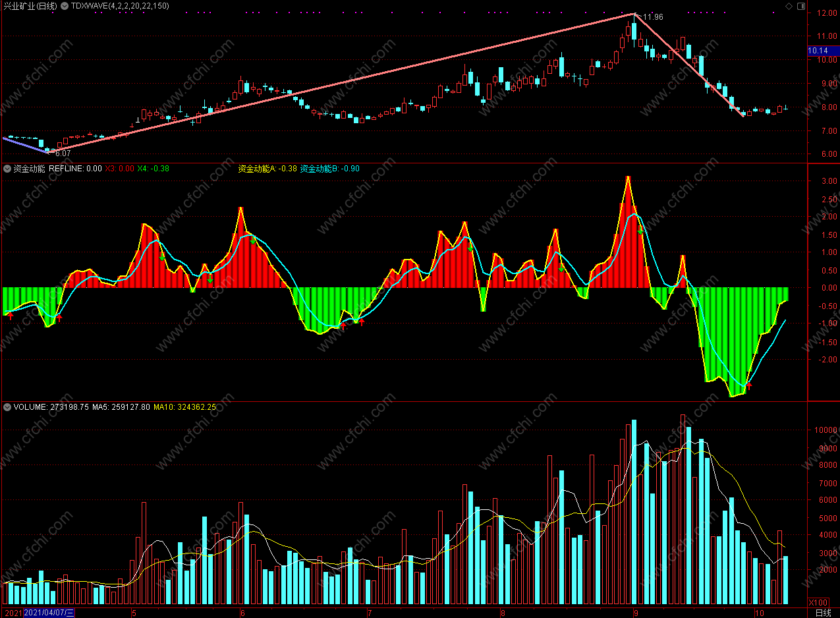Click the diamond icon at top right
840x618 pixels.
tap(789, 6)
